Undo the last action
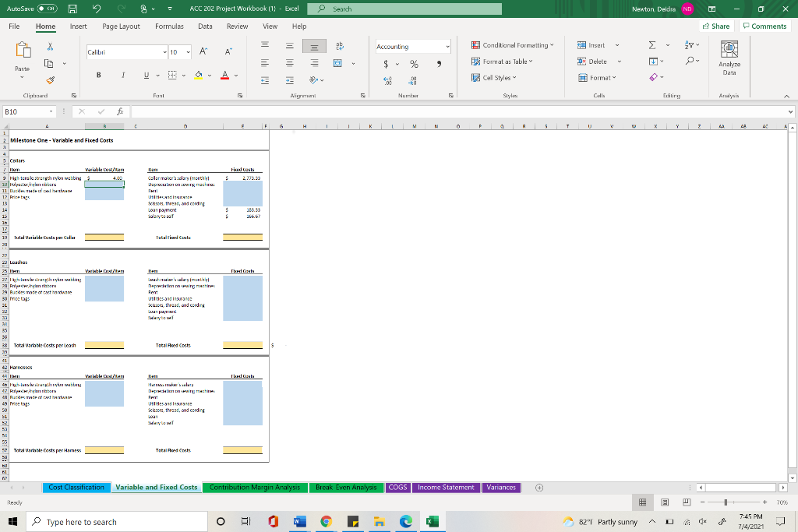The image size is (798, 532). tap(97, 9)
